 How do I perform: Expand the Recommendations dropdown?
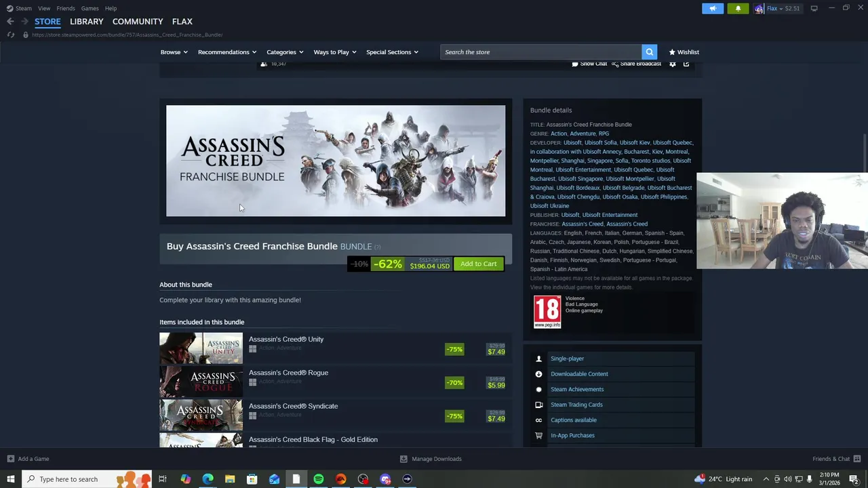tap(227, 52)
